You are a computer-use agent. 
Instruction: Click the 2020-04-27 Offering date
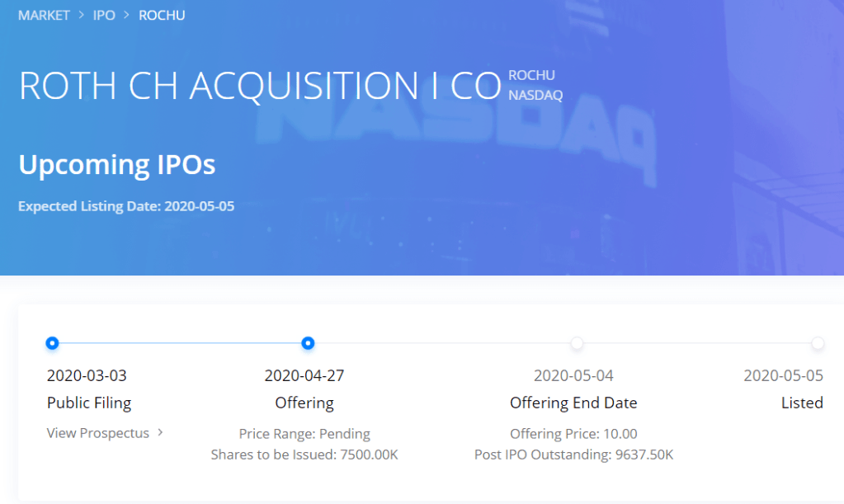click(x=304, y=376)
